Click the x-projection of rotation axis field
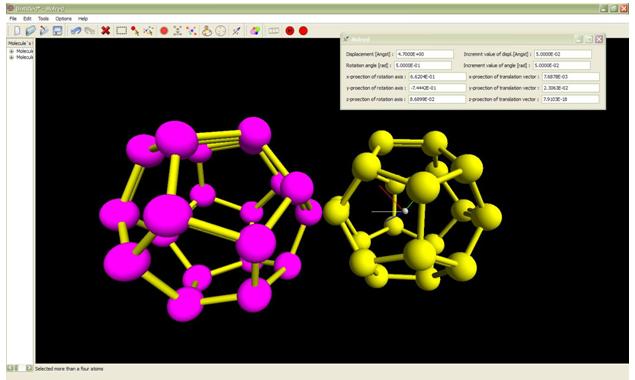The width and height of the screenshot is (635, 380). click(437, 77)
